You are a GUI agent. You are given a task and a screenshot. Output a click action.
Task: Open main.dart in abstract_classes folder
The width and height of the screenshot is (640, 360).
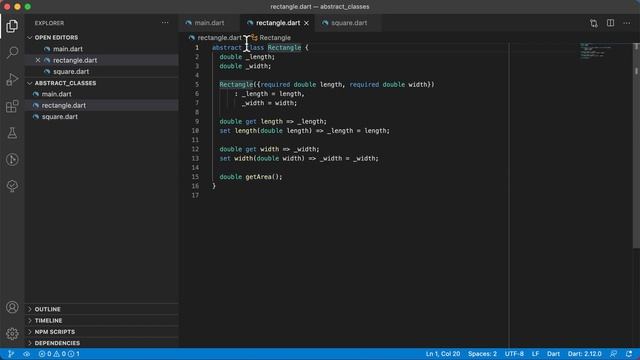click(x=56, y=94)
